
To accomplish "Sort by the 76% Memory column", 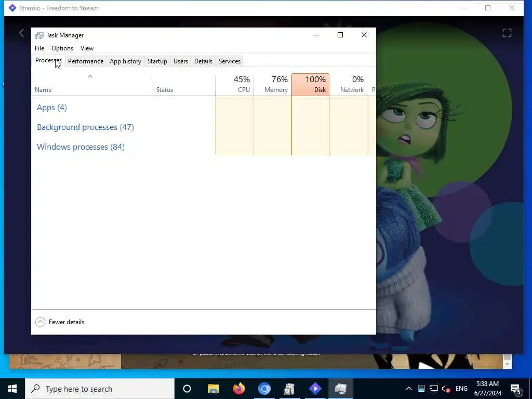I will click(x=272, y=85).
